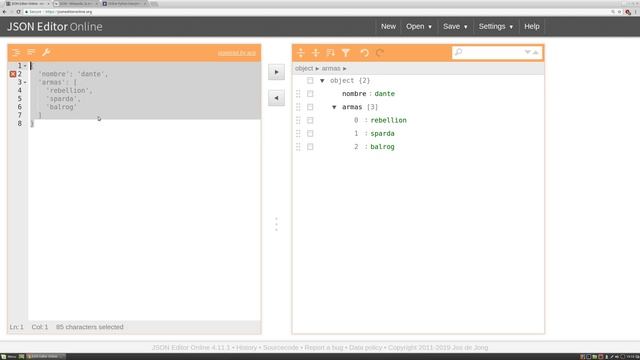The image size is (640, 360).
Task: Format JSON with the indent icon
Action: (x=16, y=53)
